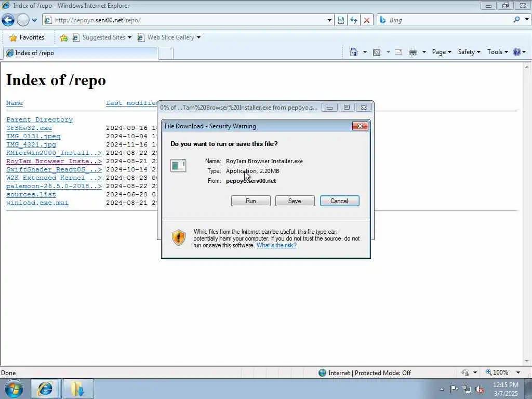Image resolution: width=532 pixels, height=399 pixels.
Task: Minimize the download progress window
Action: pyautogui.click(x=329, y=108)
